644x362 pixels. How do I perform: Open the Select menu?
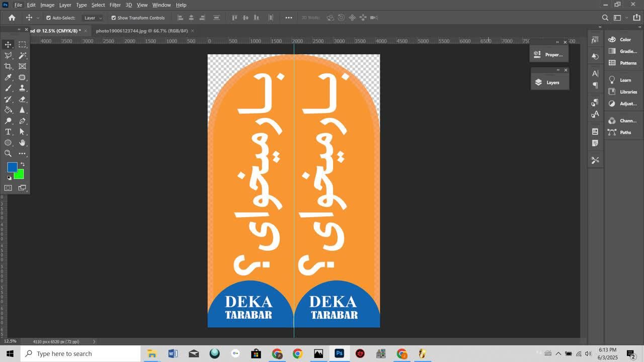pos(98,5)
